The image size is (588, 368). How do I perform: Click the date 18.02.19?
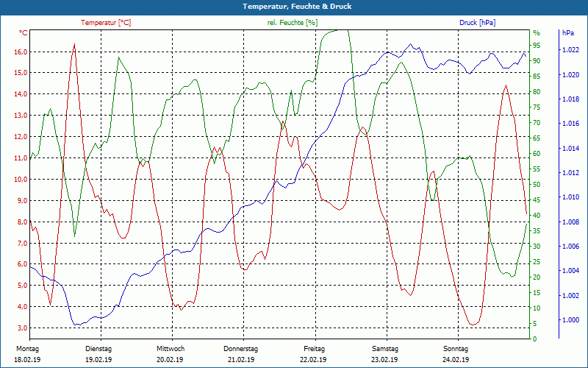(27, 360)
